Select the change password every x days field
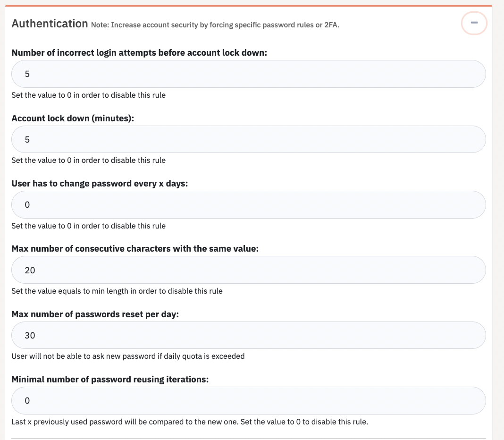Image resolution: width=504 pixels, height=440 pixels. click(249, 204)
